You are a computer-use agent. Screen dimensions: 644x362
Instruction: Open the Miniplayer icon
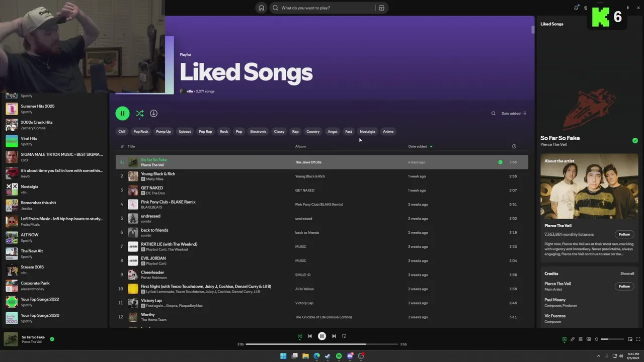click(x=630, y=339)
